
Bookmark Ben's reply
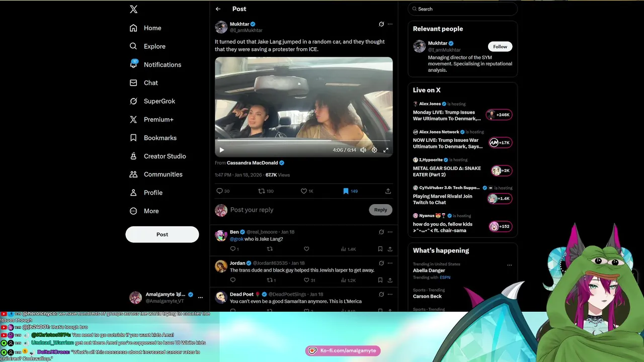380,249
